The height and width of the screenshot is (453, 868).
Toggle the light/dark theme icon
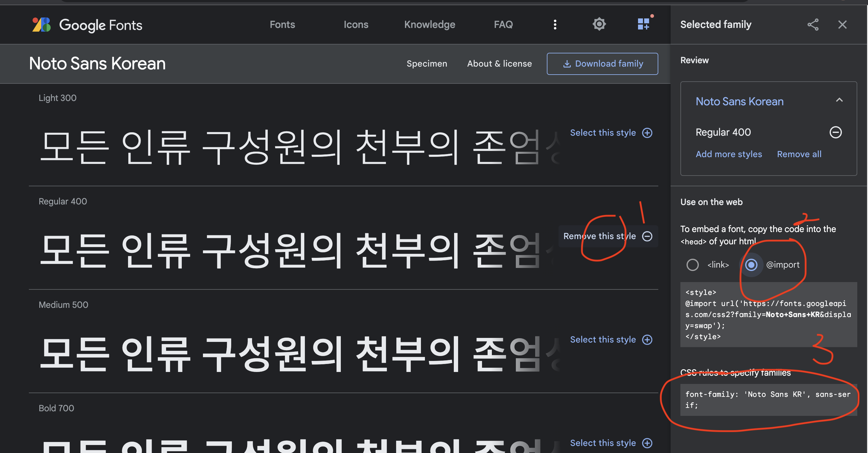(599, 24)
